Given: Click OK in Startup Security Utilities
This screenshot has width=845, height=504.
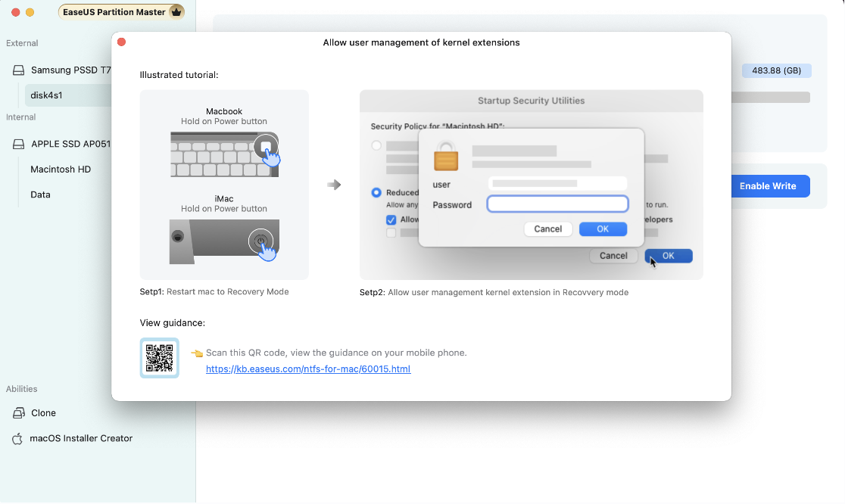Looking at the screenshot, I should click(669, 256).
